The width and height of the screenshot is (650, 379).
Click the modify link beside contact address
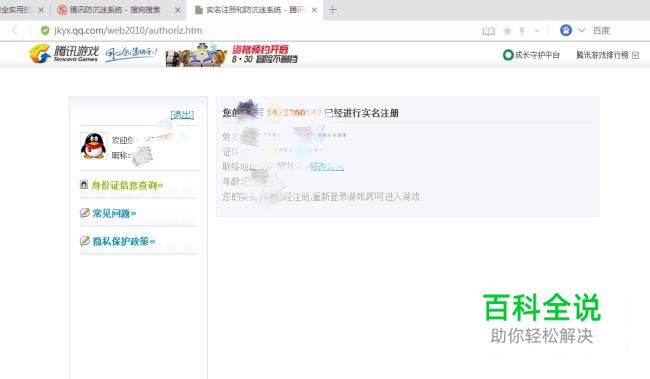(x=327, y=166)
